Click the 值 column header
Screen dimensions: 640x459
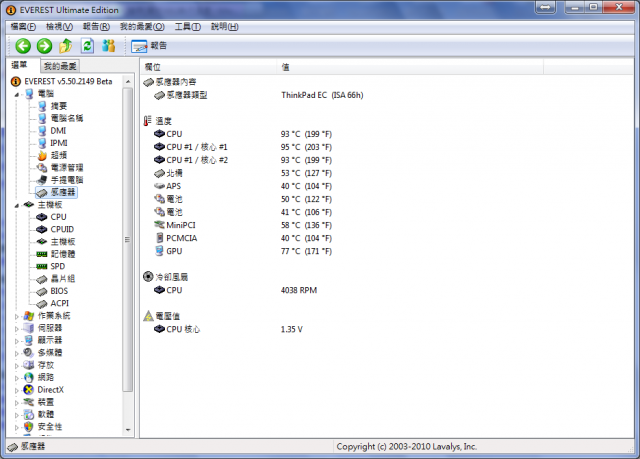click(410, 67)
